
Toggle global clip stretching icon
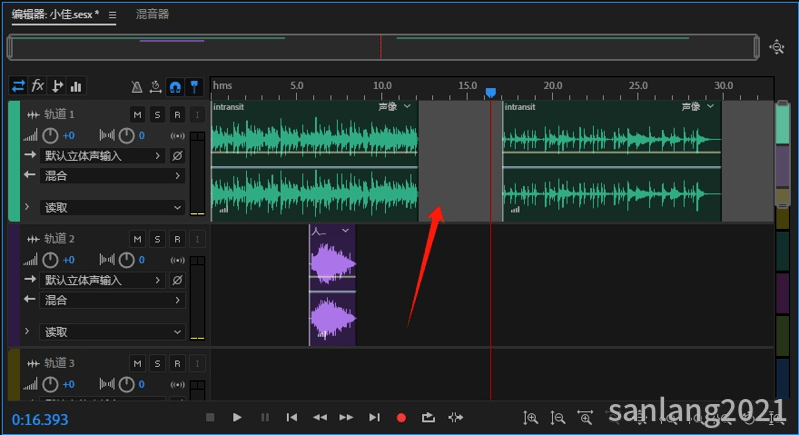(155, 87)
